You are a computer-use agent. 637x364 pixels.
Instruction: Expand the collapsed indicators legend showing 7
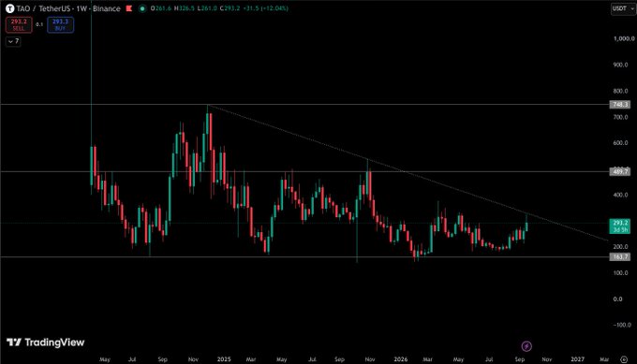point(13,41)
